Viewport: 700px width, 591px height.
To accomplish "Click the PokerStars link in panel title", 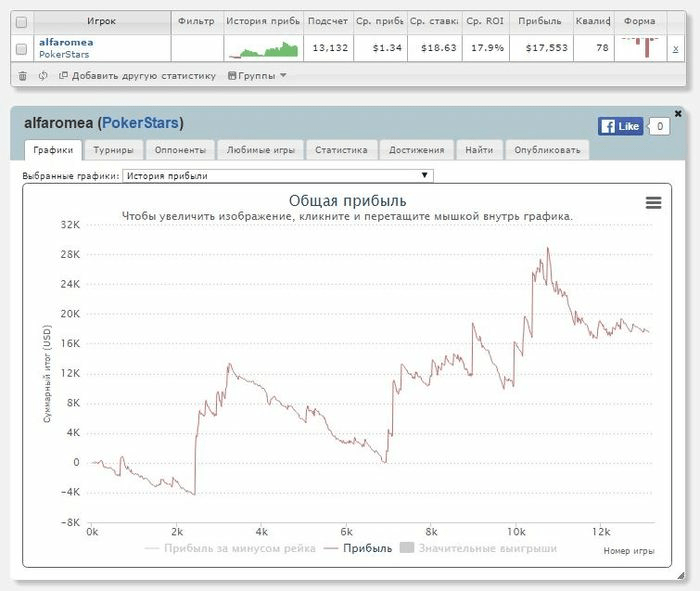I will [x=141, y=123].
